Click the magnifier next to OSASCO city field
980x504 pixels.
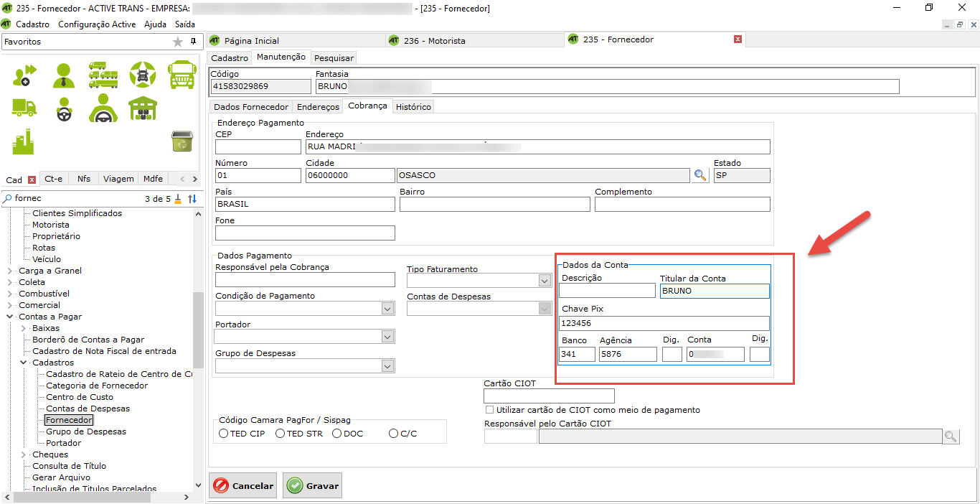(x=700, y=176)
